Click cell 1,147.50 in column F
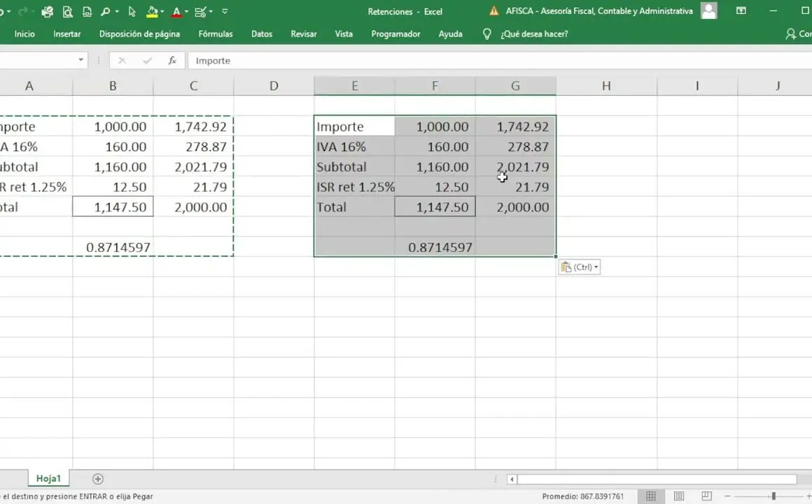Image resolution: width=812 pixels, height=504 pixels. [435, 207]
